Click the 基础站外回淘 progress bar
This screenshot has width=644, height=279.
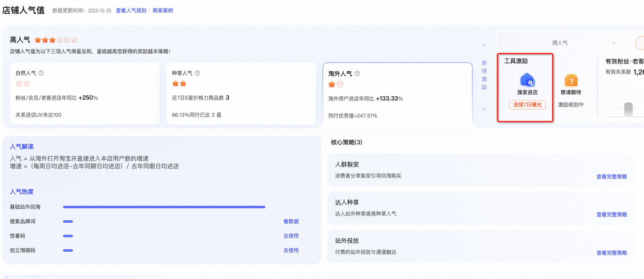(x=164, y=207)
